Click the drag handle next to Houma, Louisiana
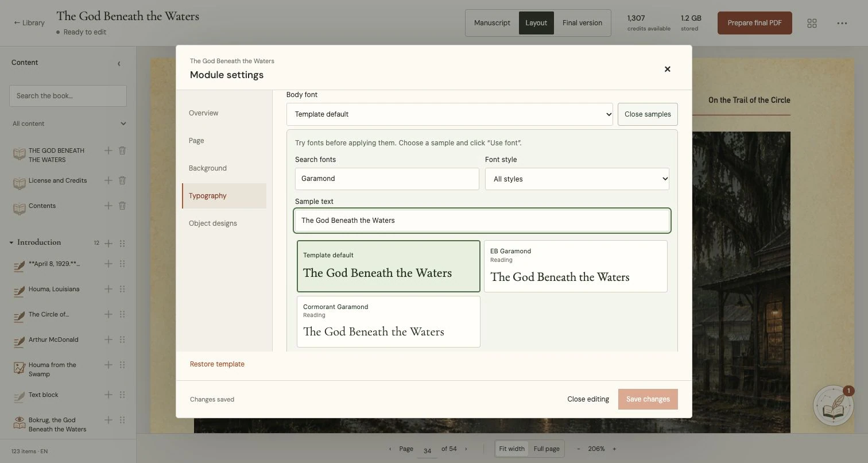This screenshot has width=868, height=463. coord(122,289)
